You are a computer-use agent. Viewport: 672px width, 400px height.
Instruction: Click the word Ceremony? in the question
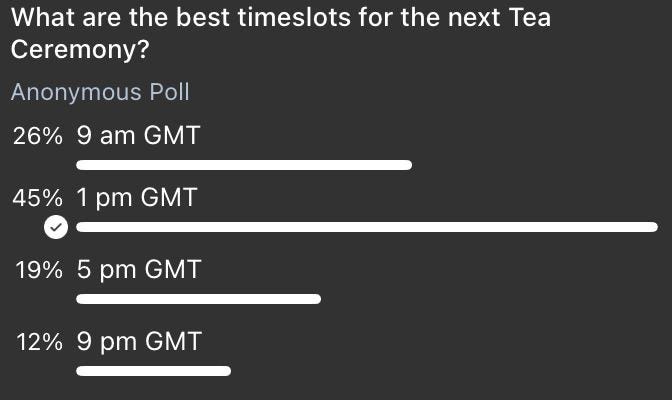(80, 50)
